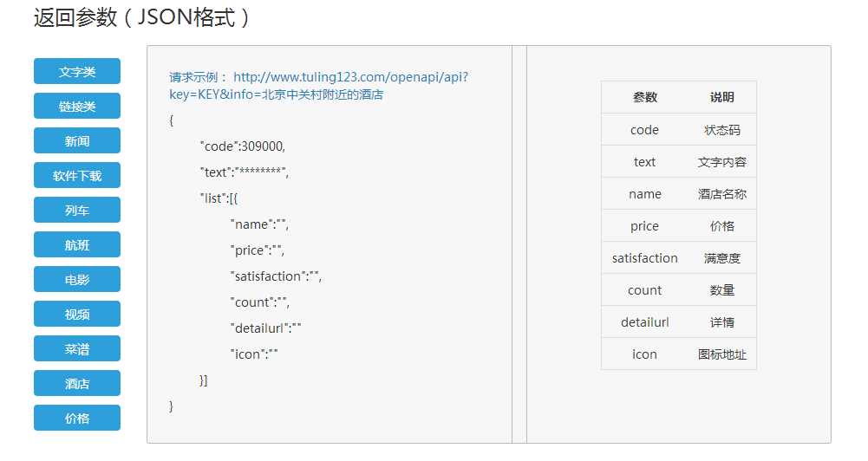Click the 参数 table header
The width and height of the screenshot is (868, 461).
tap(645, 97)
